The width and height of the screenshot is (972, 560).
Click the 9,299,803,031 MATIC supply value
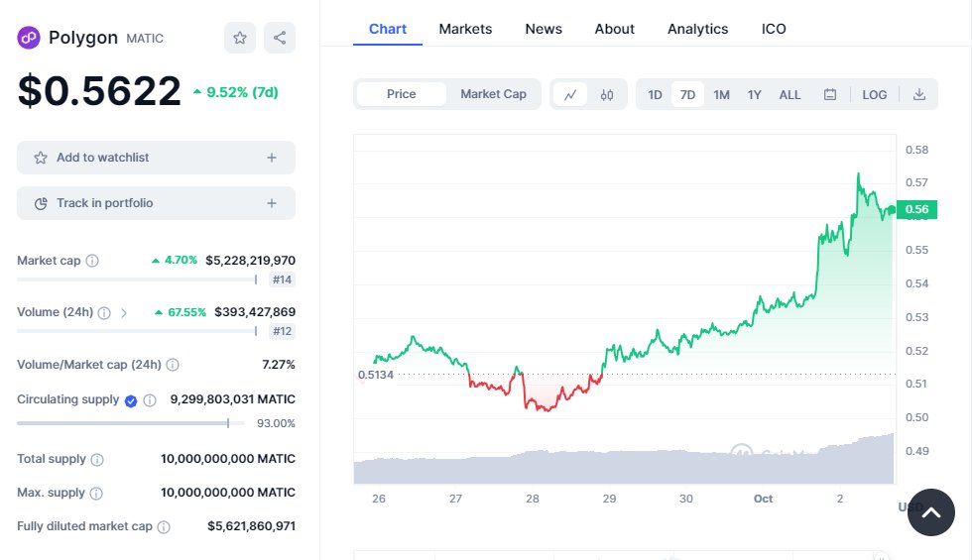232,399
